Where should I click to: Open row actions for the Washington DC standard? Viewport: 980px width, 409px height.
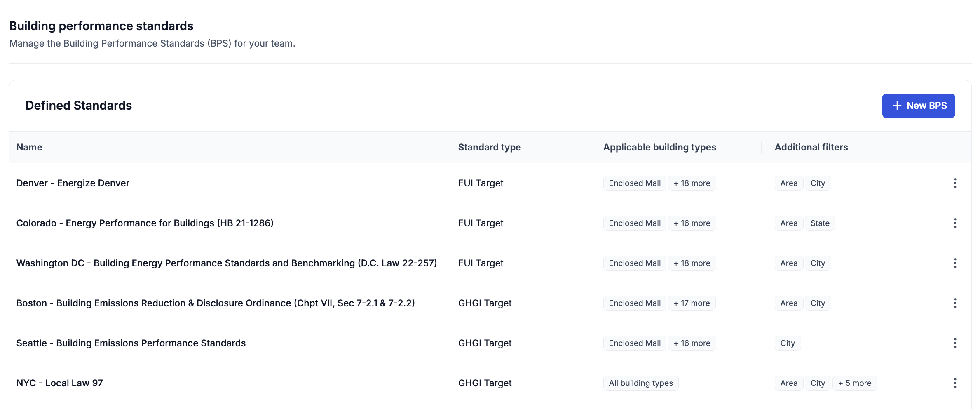click(x=955, y=263)
